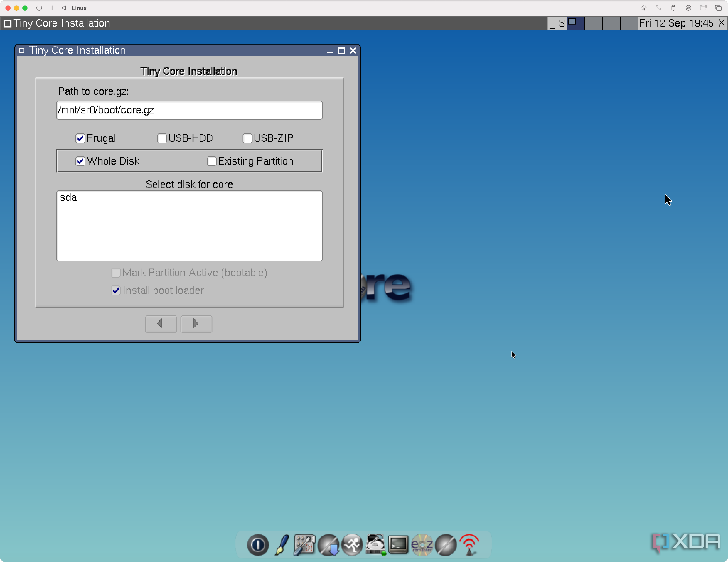Viewport: 728px width, 562px height.
Task: Toggle the capture mouse cursor icon
Action: click(643, 8)
